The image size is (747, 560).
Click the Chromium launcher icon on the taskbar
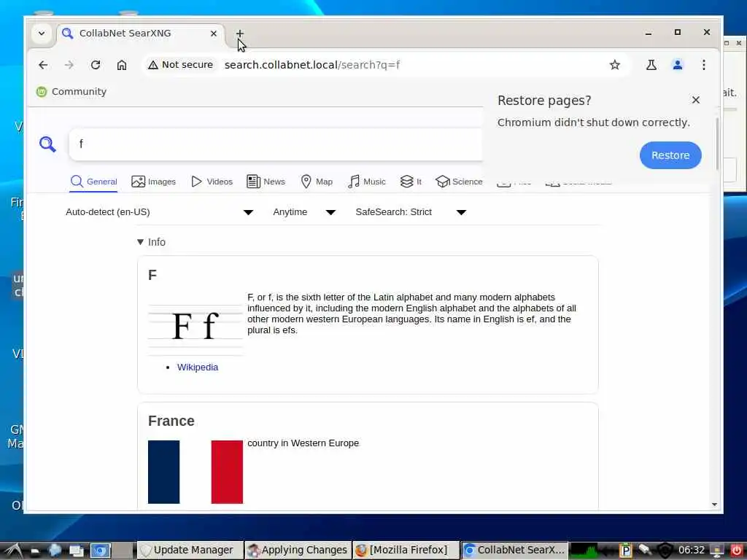click(x=101, y=551)
